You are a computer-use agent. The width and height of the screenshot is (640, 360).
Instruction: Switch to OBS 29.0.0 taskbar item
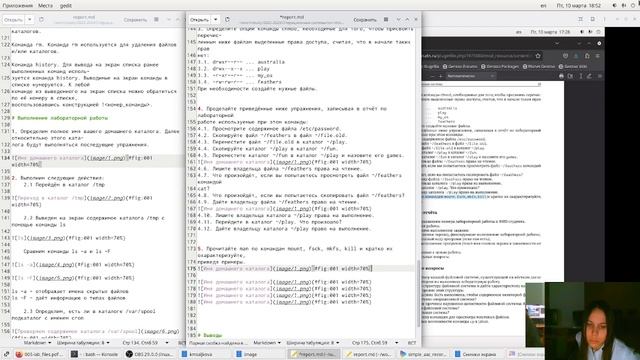[150, 354]
